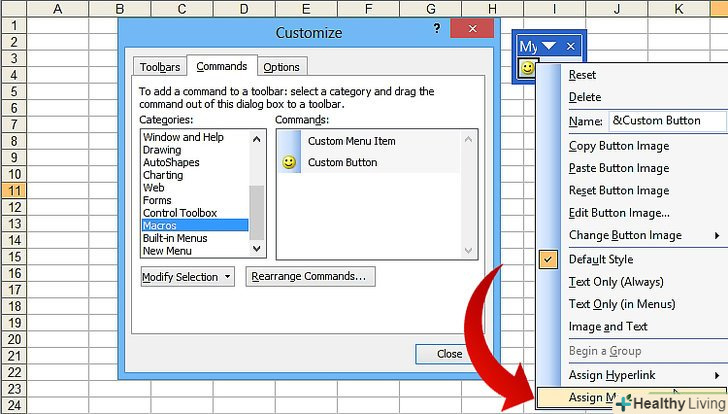Select Text Only (Always) style

tap(616, 282)
